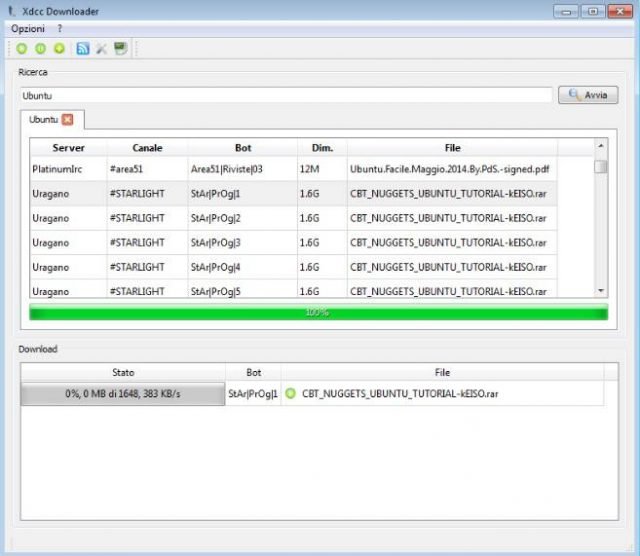Select the #area51 channel cell
This screenshot has height=556, width=640.
pyautogui.click(x=147, y=169)
